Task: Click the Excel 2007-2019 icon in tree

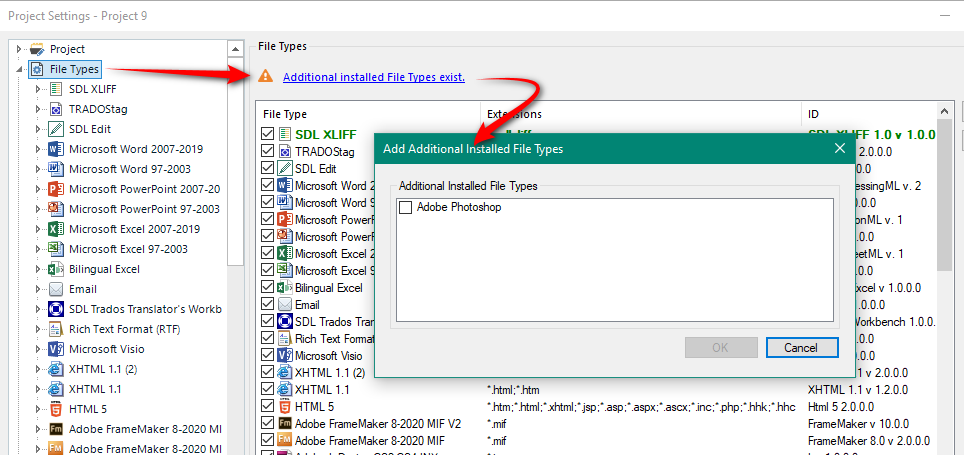Action: tap(56, 229)
